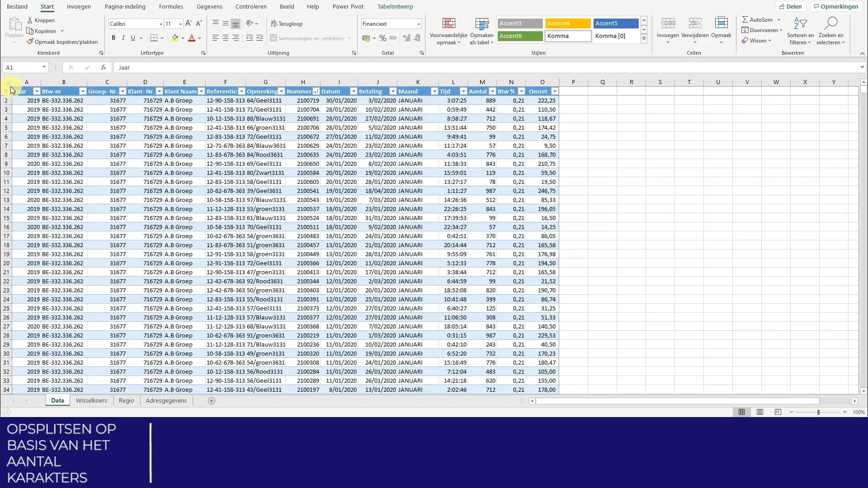Open the Calibri font name dropdown

pos(160,23)
